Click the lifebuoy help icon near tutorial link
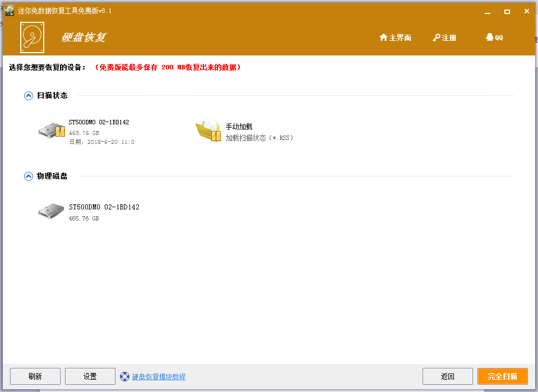This screenshot has width=538, height=392. tap(124, 376)
